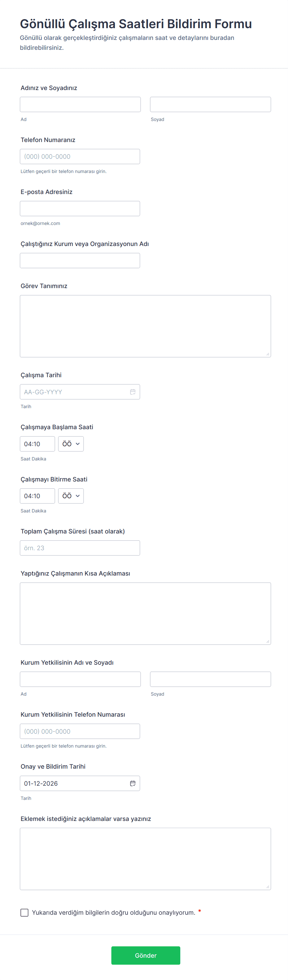This screenshot has width=288, height=980.
Task: Expand ÖÖ dropdown for Çalışmayı Bitirme Saati
Action: [x=71, y=496]
